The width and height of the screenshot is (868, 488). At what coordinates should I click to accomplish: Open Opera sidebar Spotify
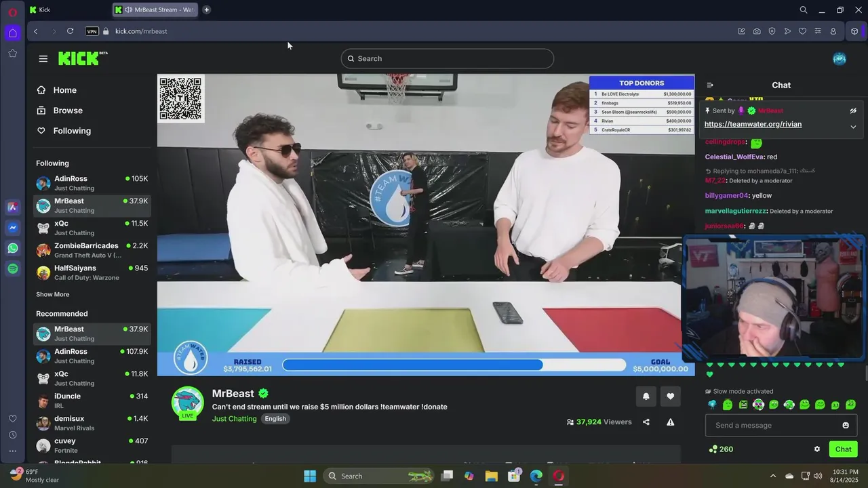[x=13, y=269]
